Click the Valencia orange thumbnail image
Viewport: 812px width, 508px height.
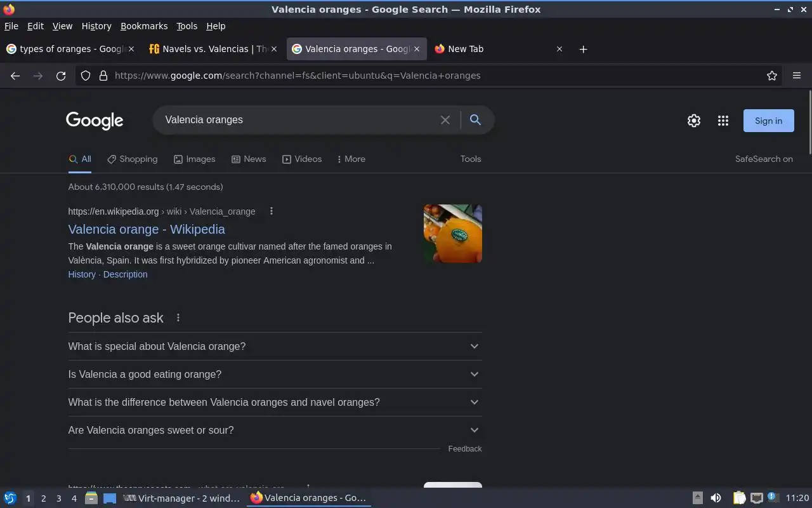453,234
